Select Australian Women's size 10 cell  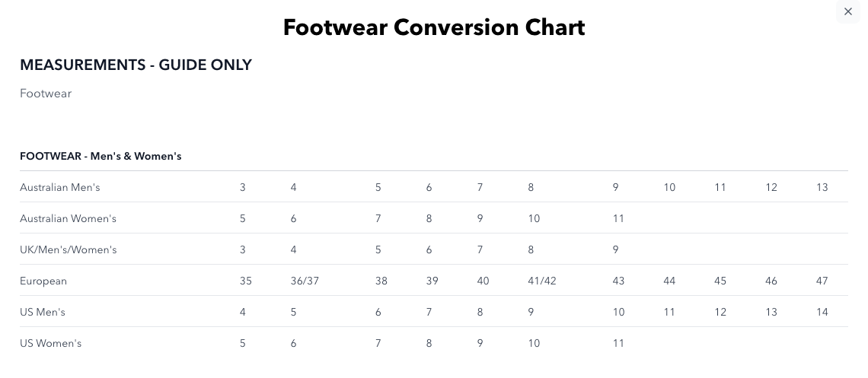534,218
